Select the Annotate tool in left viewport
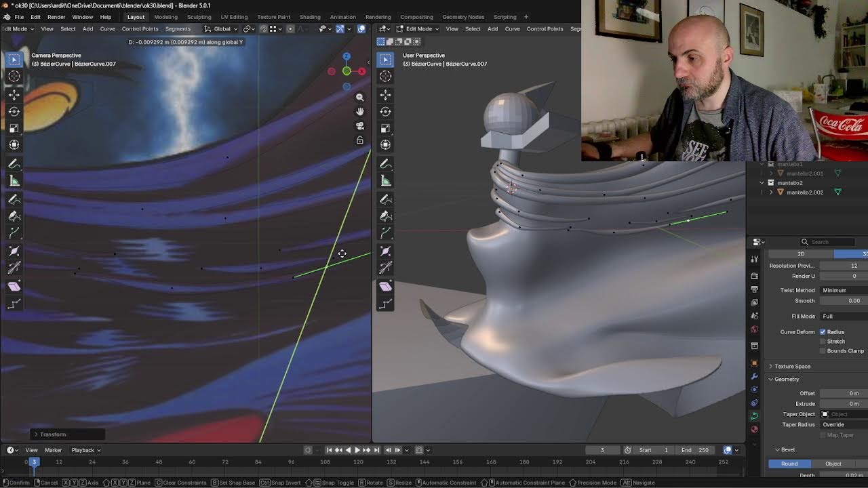868x488 pixels. [14, 164]
